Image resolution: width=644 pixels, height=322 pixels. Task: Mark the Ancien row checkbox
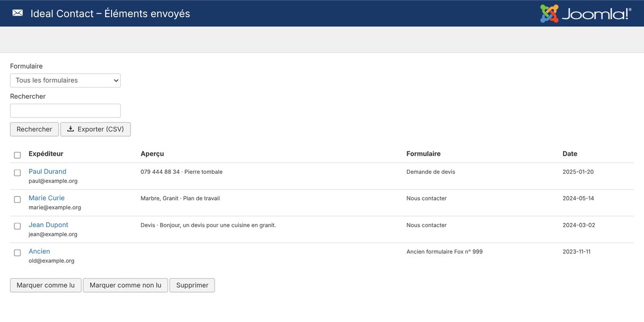[x=17, y=252]
